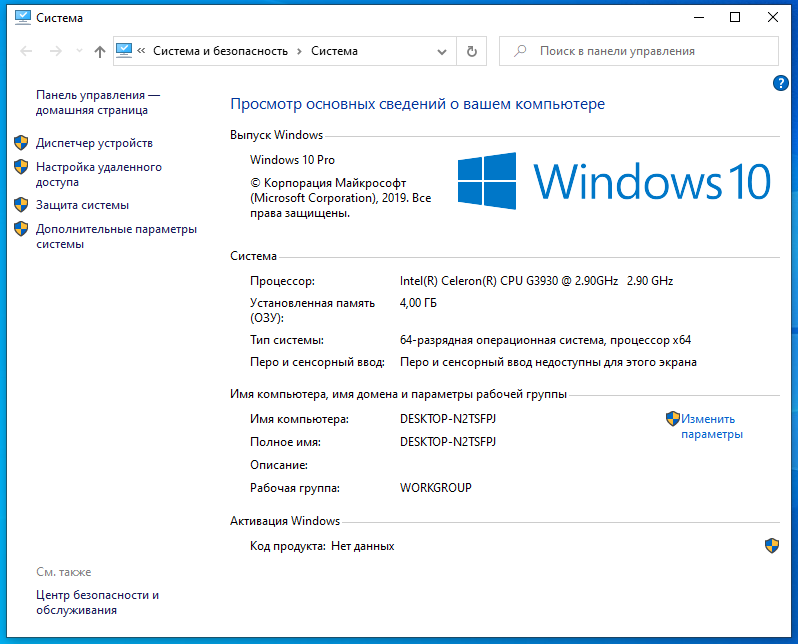Viewport: 798px width, 644px height.
Task: Expand the address bar history dropdown arrow
Action: click(442, 51)
